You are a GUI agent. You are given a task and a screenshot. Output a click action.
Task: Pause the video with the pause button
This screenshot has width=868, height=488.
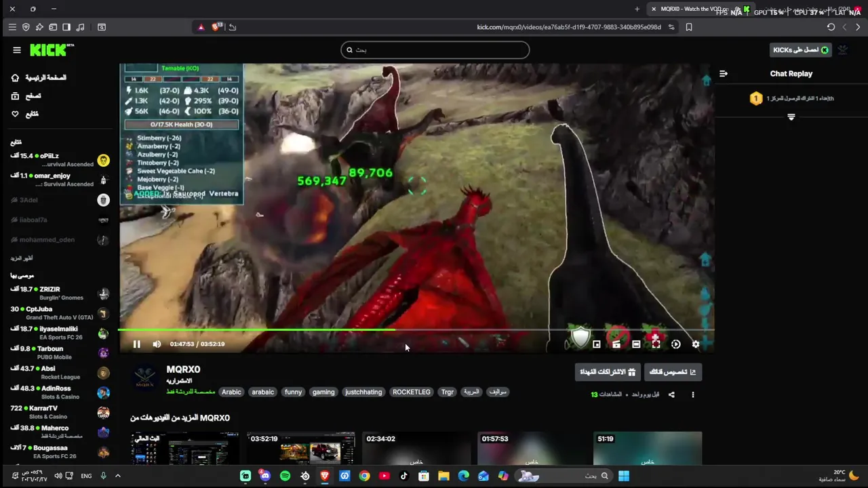coord(136,344)
